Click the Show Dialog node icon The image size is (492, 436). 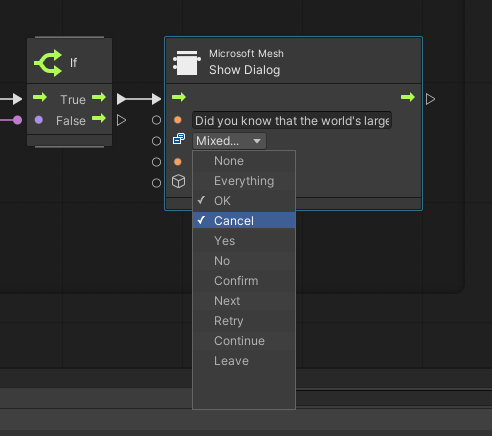[x=187, y=63]
